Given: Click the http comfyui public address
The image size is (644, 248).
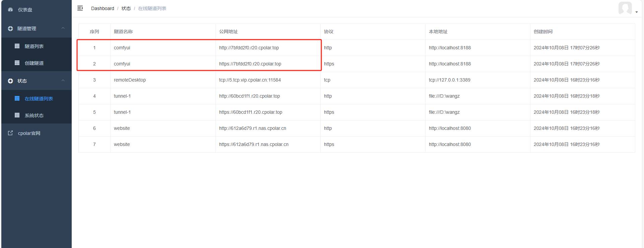Looking at the screenshot, I should [x=249, y=48].
